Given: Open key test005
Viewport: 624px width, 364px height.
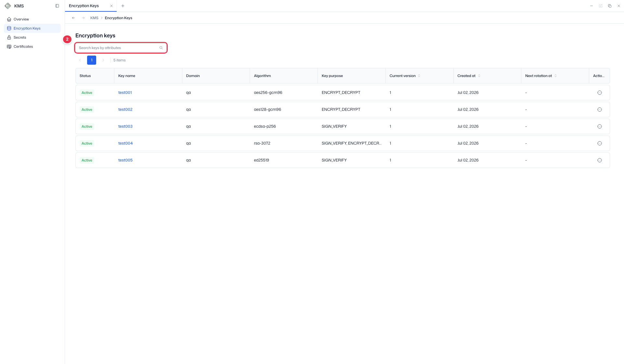Looking at the screenshot, I should [x=125, y=160].
